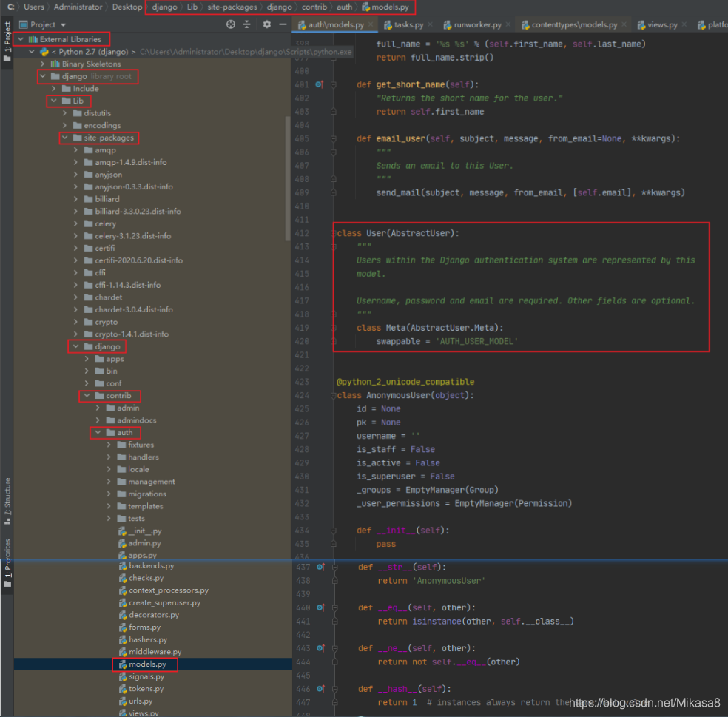Collapse External Libraries node

coord(21,39)
